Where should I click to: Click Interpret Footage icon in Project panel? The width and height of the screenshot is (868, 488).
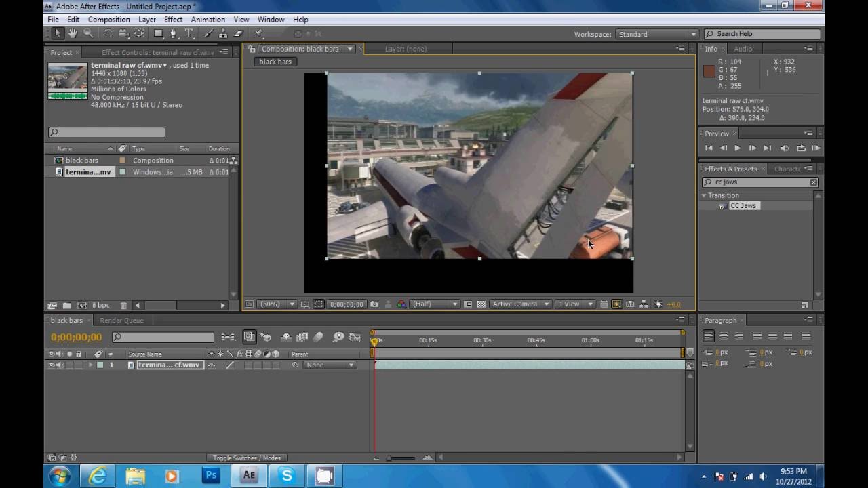click(52, 306)
